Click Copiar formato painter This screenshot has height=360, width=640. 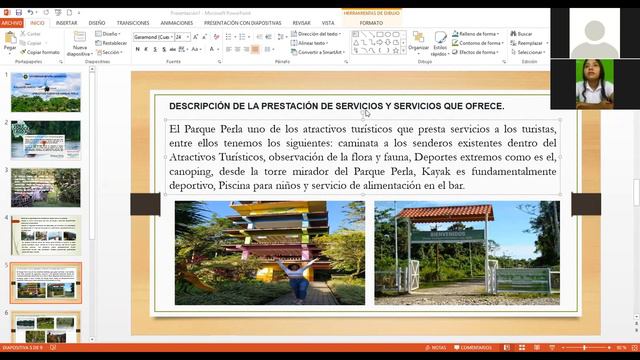click(x=40, y=52)
